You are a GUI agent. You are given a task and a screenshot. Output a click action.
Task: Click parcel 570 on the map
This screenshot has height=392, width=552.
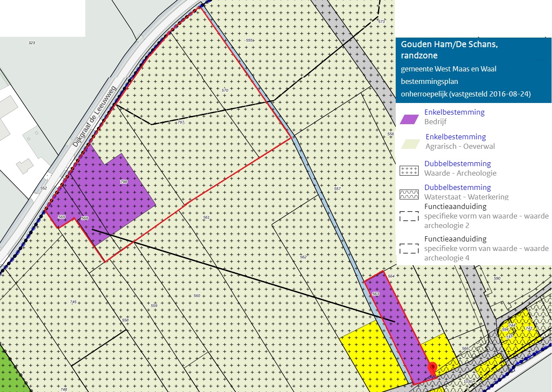[x=225, y=90]
